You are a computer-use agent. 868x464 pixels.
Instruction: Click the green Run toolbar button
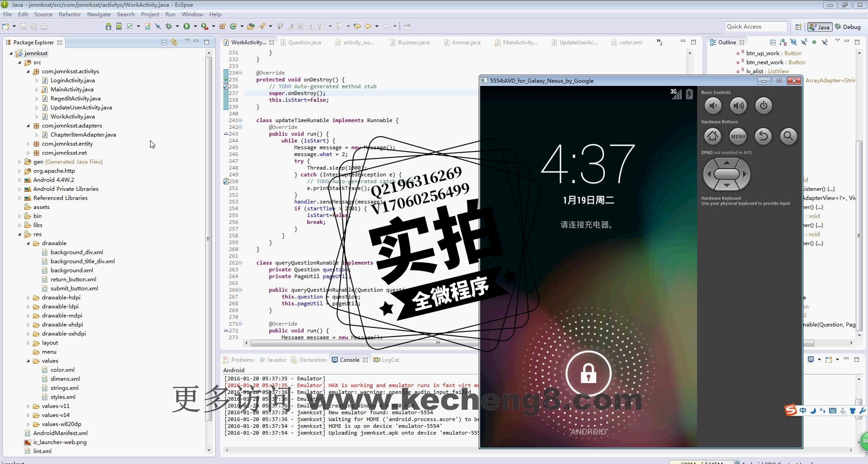pos(187,26)
